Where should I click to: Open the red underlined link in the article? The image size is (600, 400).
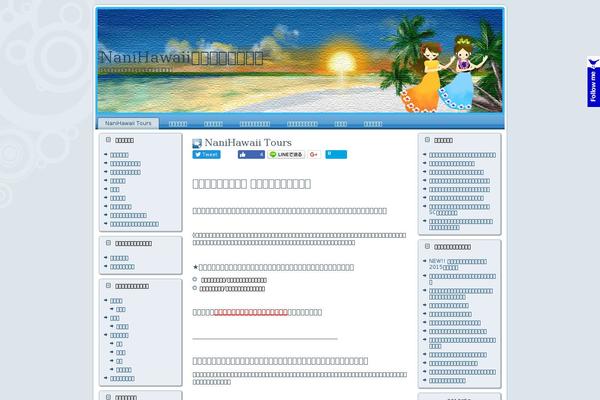point(251,312)
